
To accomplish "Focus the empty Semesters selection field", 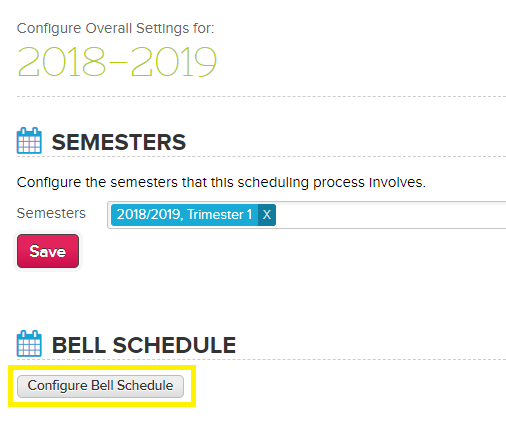I will click(x=390, y=215).
